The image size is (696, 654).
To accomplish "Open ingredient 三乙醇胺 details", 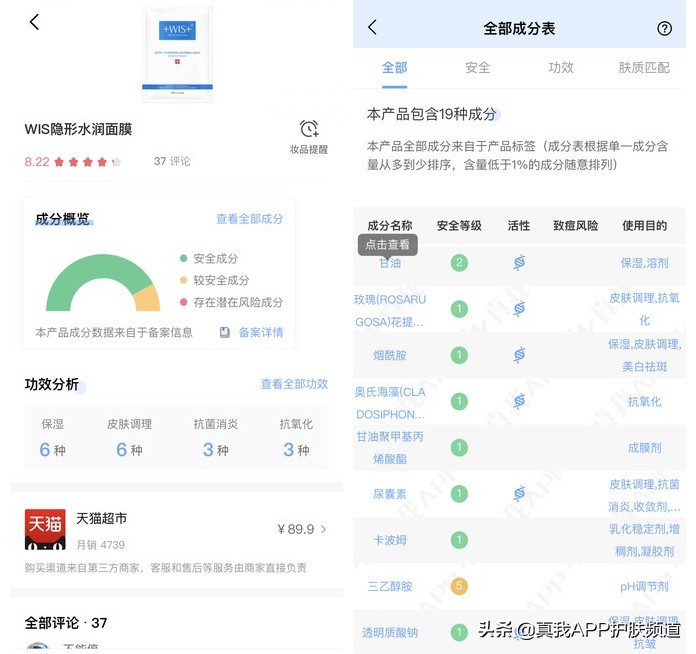I will [390, 586].
